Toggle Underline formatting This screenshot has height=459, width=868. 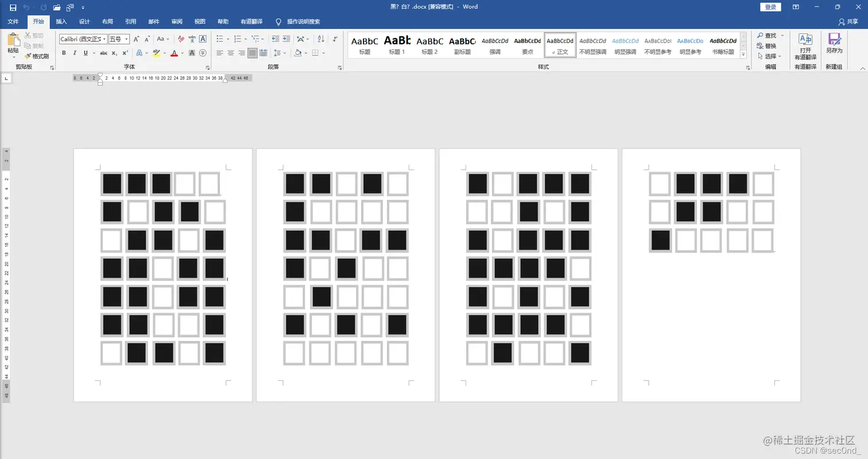[x=86, y=53]
